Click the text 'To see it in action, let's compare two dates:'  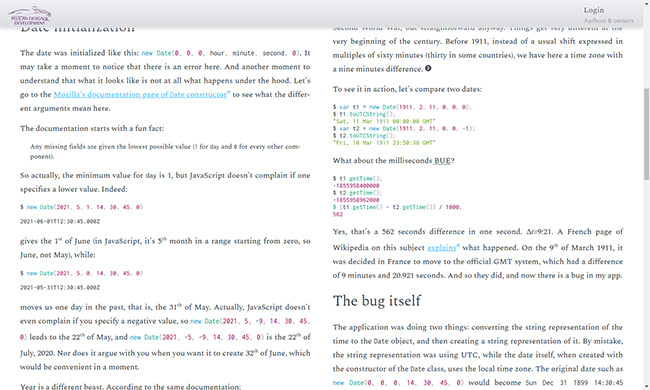point(407,89)
